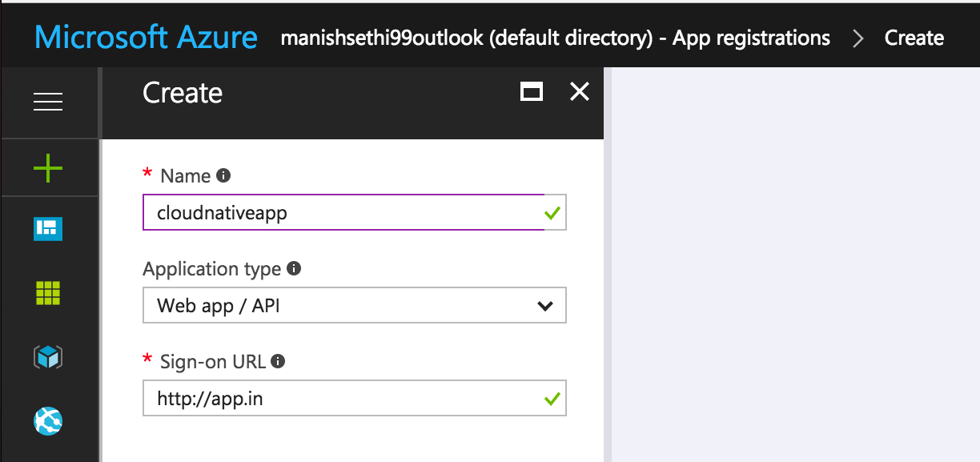This screenshot has height=462, width=980.
Task: Click the Sign-on URL field with http://app.in
Action: (344, 398)
